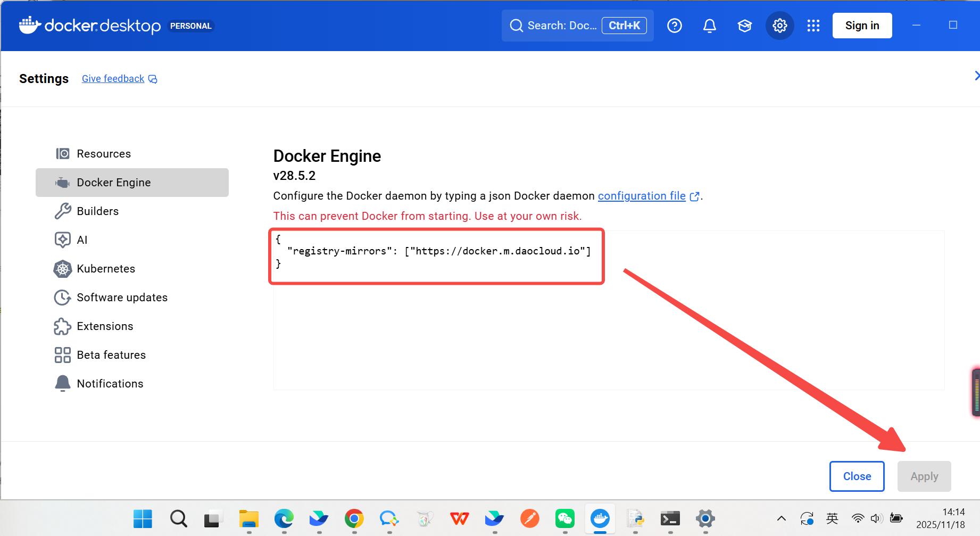Click the Resources disk icon
Viewport: 980px width, 536px height.
pos(63,154)
